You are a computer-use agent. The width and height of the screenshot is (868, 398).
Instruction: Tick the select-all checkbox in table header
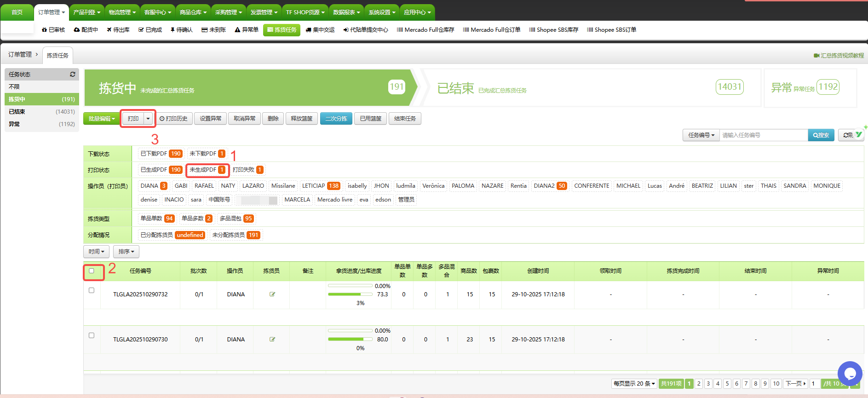pyautogui.click(x=92, y=271)
